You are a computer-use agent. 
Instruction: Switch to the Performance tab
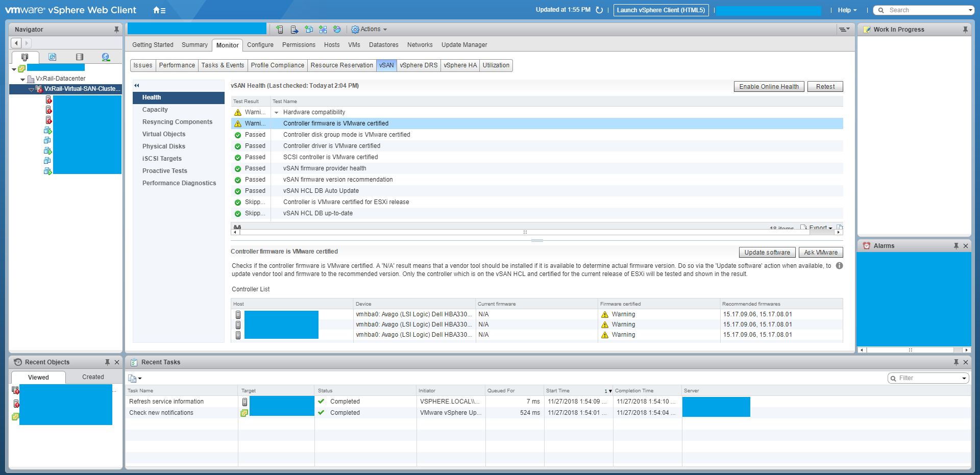(x=177, y=65)
